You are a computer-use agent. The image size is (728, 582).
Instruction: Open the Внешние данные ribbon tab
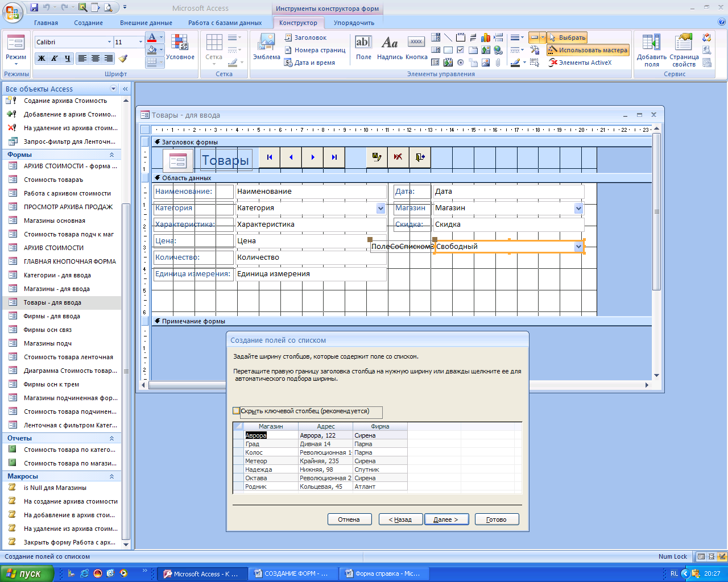point(146,23)
